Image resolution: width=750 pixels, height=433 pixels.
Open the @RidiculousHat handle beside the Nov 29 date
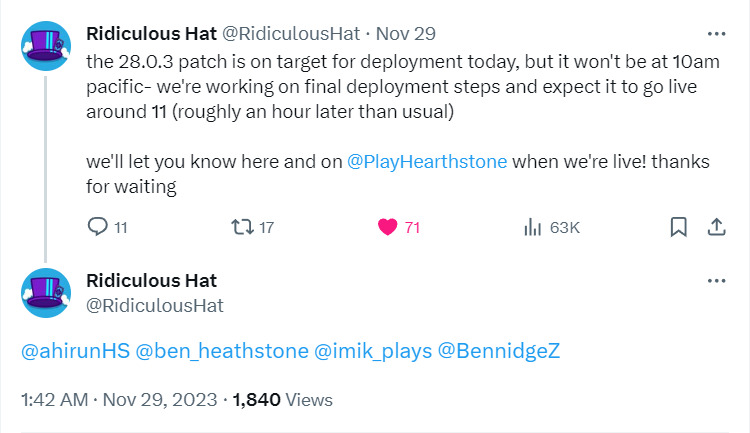(291, 34)
